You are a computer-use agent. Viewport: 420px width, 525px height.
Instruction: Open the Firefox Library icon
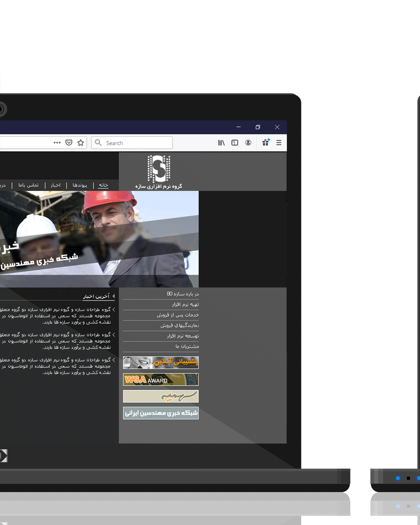(x=221, y=143)
